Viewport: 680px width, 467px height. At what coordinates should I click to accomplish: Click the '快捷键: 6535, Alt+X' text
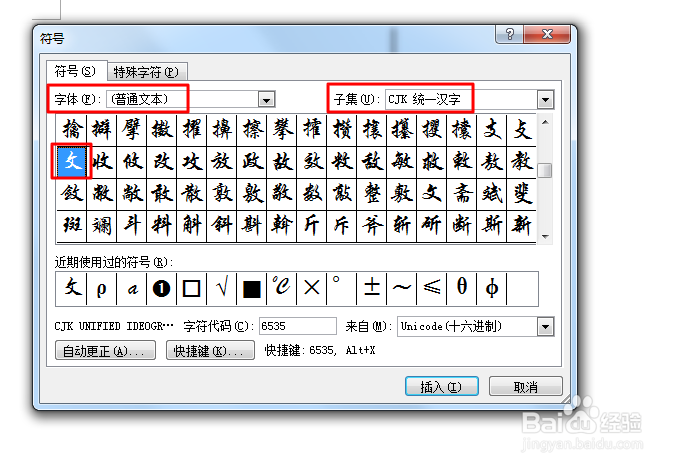pyautogui.click(x=320, y=350)
